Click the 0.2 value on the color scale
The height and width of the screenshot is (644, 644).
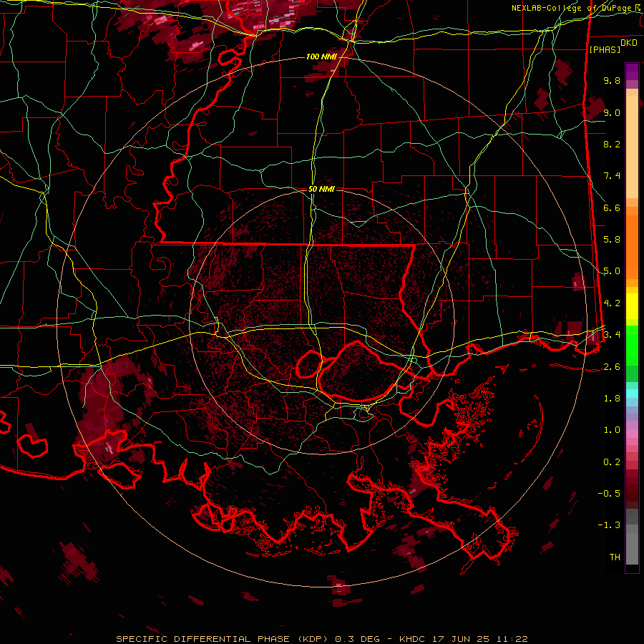coord(612,462)
